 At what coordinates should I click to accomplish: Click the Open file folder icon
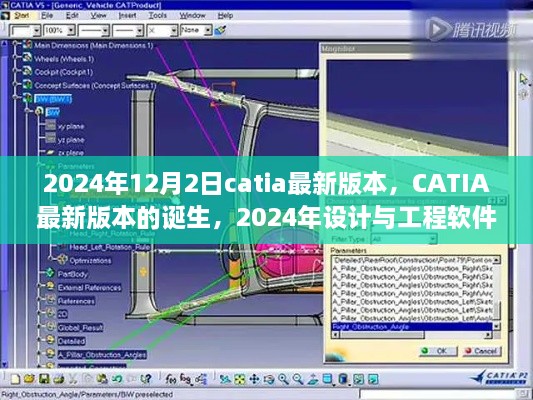[30, 379]
